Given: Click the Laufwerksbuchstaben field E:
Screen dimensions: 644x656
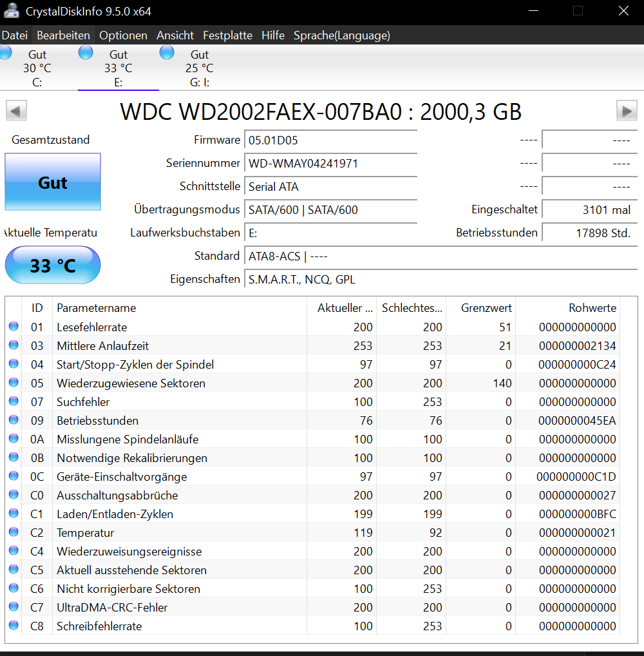Looking at the screenshot, I should [331, 233].
